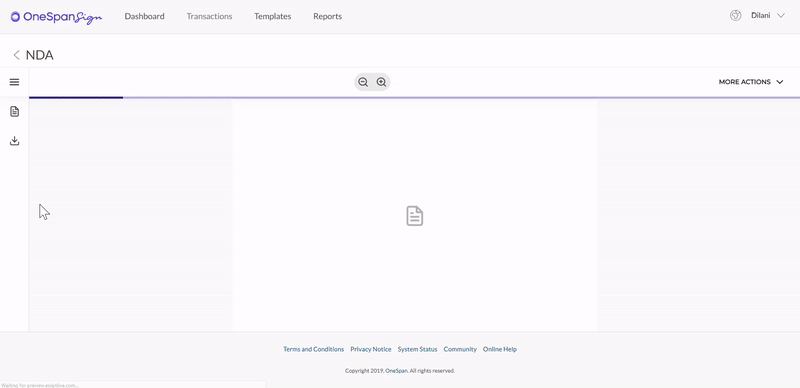The width and height of the screenshot is (800, 388).
Task: Open the Terms and Conditions link
Action: [314, 349]
